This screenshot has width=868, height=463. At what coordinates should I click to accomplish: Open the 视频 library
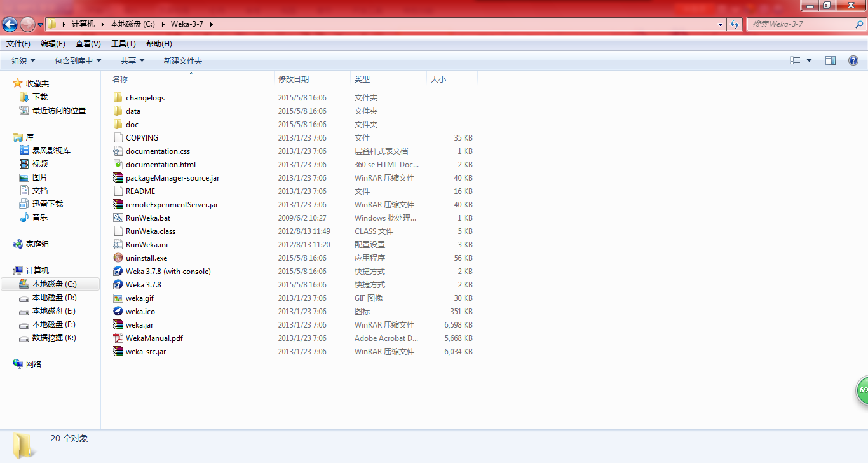40,164
